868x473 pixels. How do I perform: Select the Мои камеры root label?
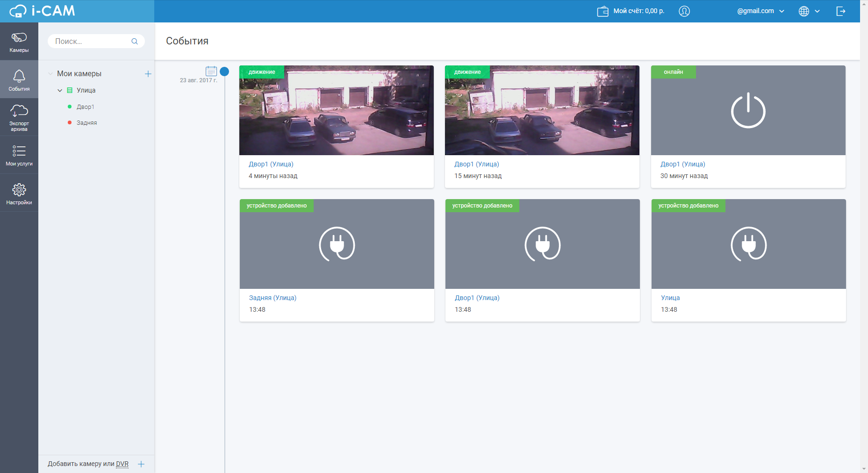79,74
